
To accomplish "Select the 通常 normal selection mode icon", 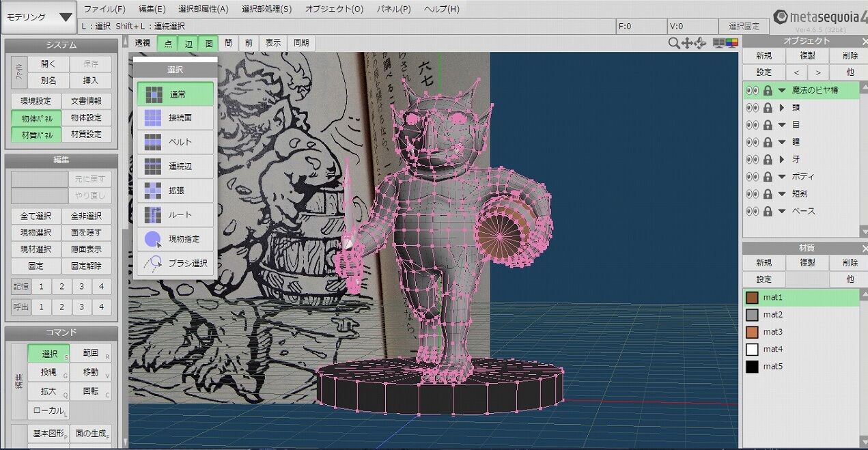I will (x=153, y=94).
